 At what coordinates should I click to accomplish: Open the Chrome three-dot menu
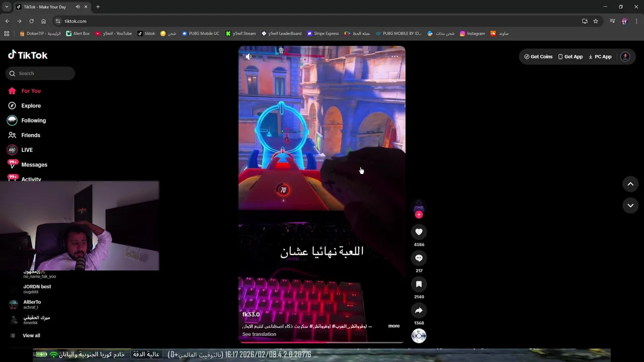coord(637,21)
